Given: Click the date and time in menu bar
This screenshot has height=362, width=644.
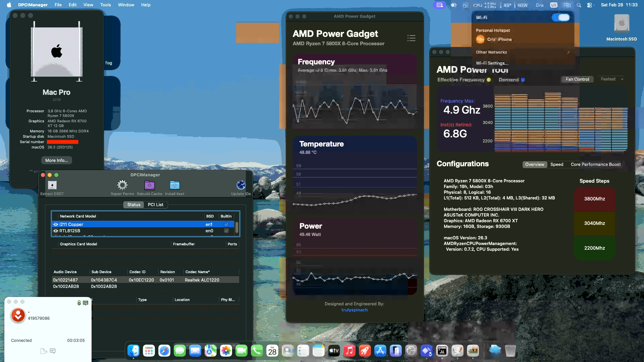Looking at the screenshot, I should [619, 5].
